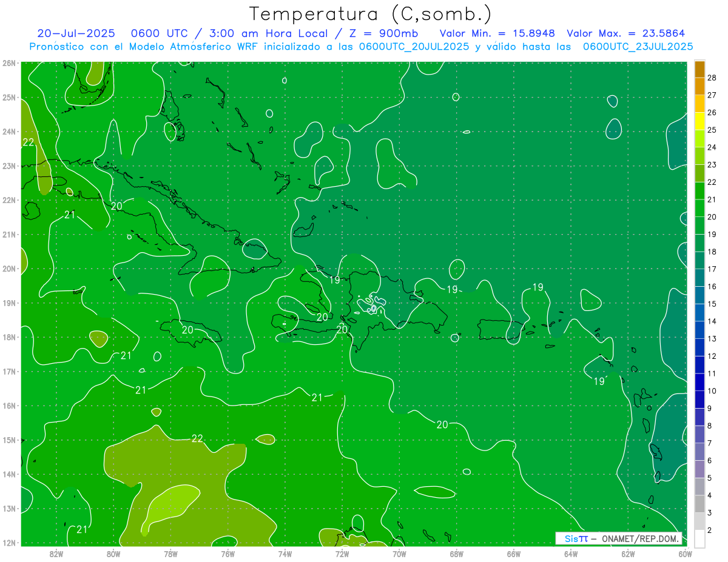This screenshot has width=728, height=562.
Task: Click the longitude axis label '62W'
Action: point(628,554)
